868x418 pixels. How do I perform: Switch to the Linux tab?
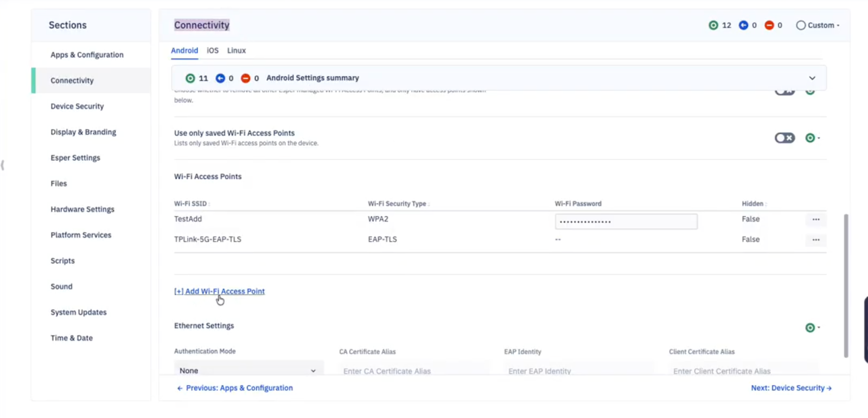coord(237,50)
